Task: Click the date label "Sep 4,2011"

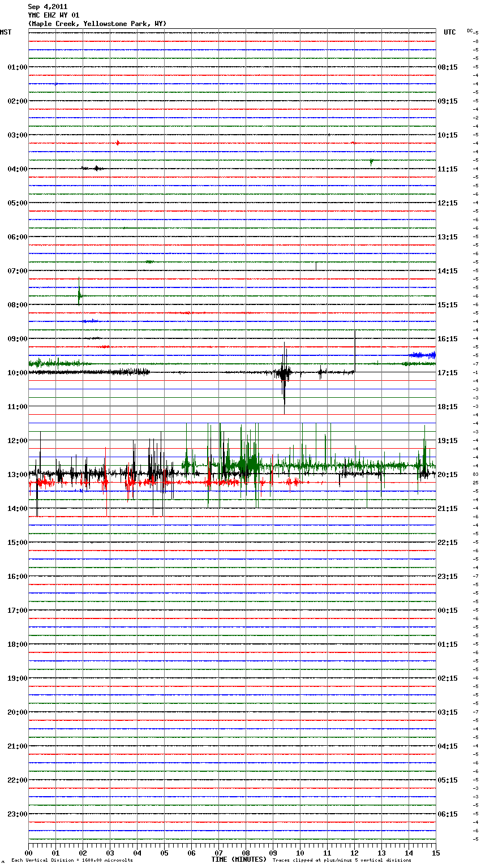Action: click(x=48, y=7)
